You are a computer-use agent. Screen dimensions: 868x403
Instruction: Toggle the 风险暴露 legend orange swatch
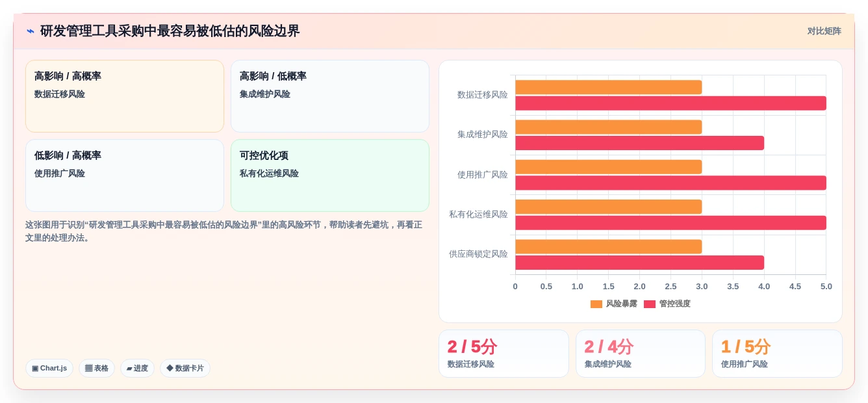tap(596, 304)
